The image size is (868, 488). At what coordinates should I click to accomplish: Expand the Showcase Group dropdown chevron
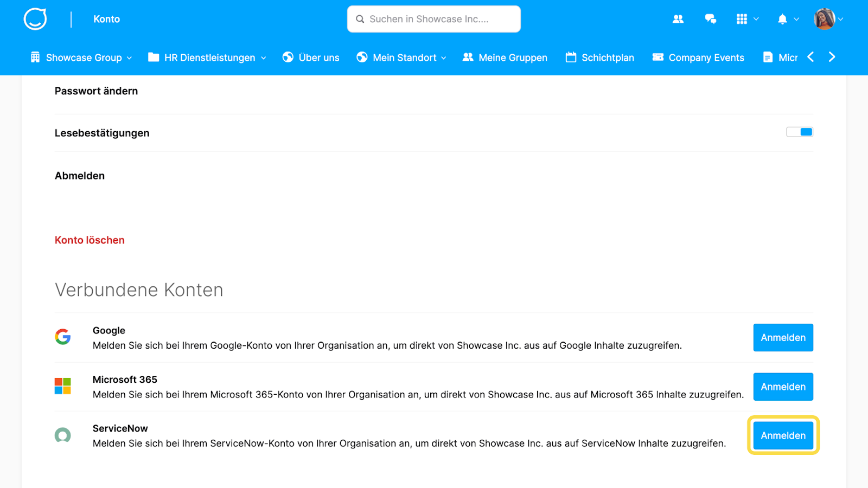[129, 58]
